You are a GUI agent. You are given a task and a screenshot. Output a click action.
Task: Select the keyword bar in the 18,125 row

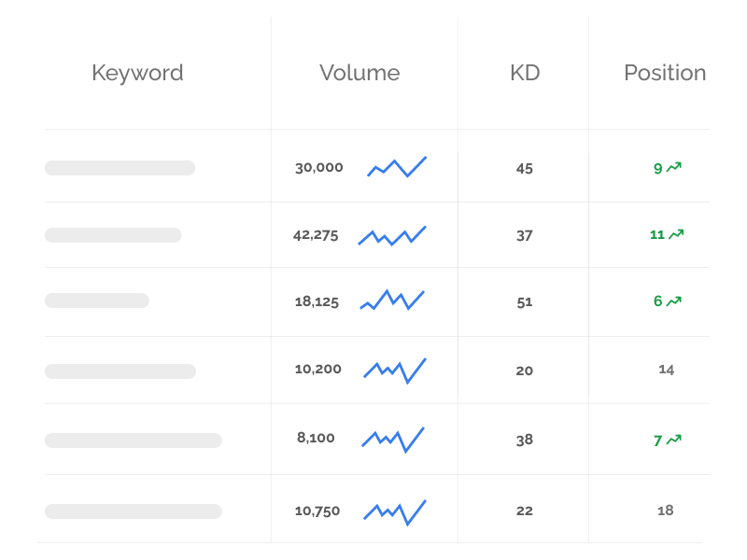tap(97, 301)
